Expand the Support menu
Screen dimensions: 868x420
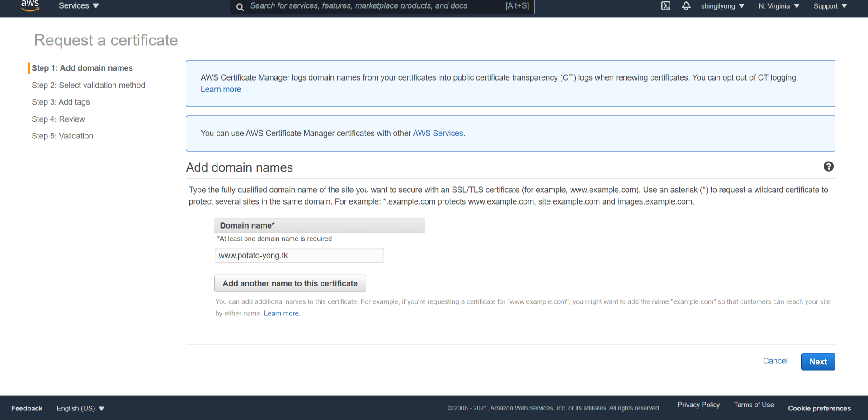[x=830, y=6]
